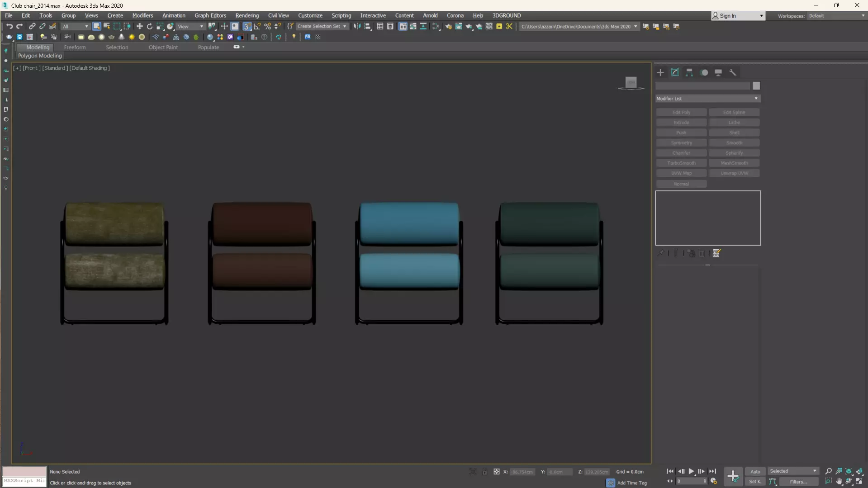868x488 pixels.
Task: Switch to the Object Paint ribbon tab
Action: pyautogui.click(x=163, y=47)
